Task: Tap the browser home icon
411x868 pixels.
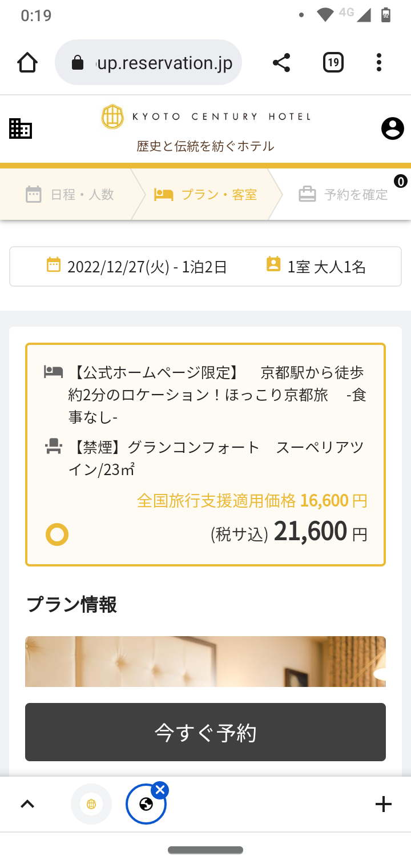Action: click(27, 62)
